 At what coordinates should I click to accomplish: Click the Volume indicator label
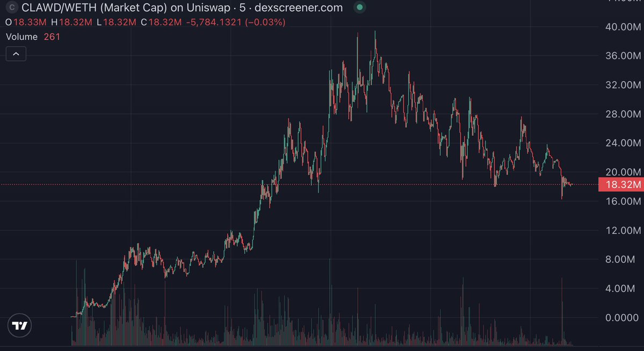pos(22,36)
